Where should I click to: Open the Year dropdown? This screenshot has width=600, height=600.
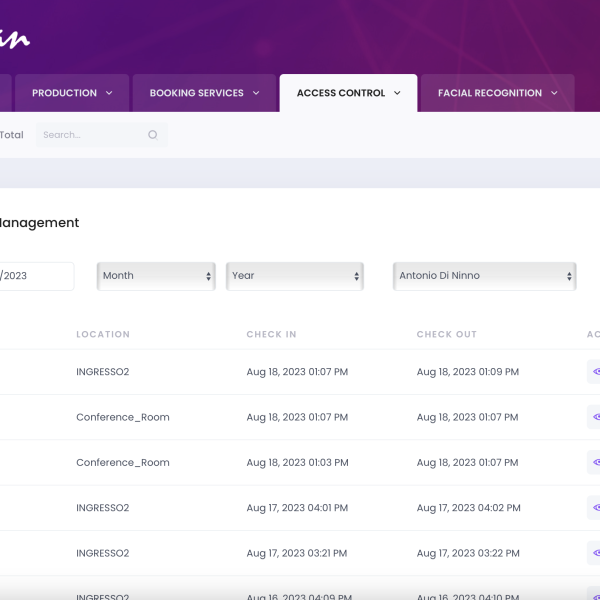[295, 276]
